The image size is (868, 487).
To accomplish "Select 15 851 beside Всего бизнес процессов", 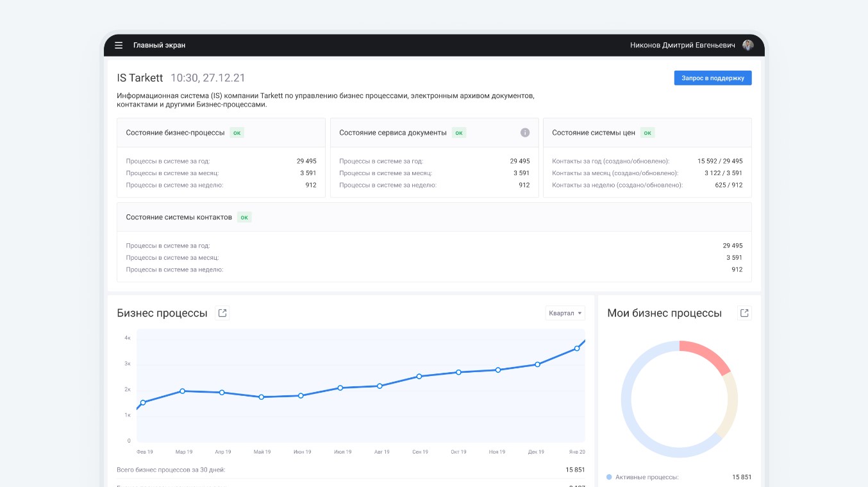I will tap(575, 470).
